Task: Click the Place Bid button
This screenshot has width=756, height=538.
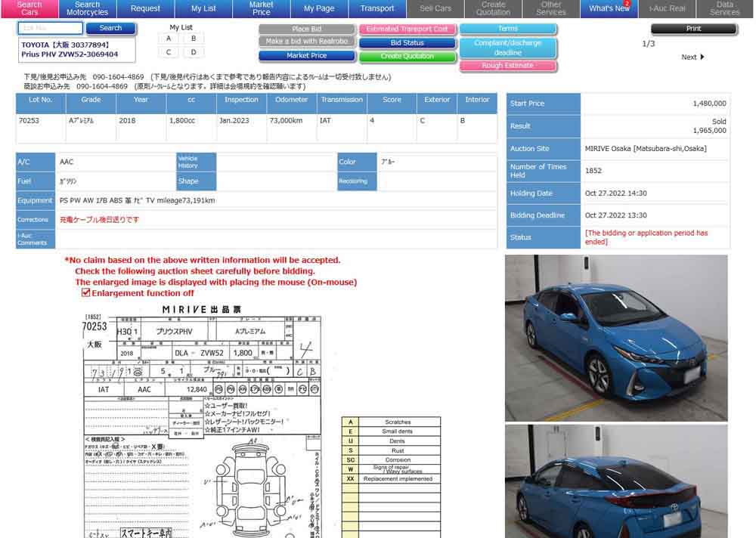Action: click(x=307, y=29)
